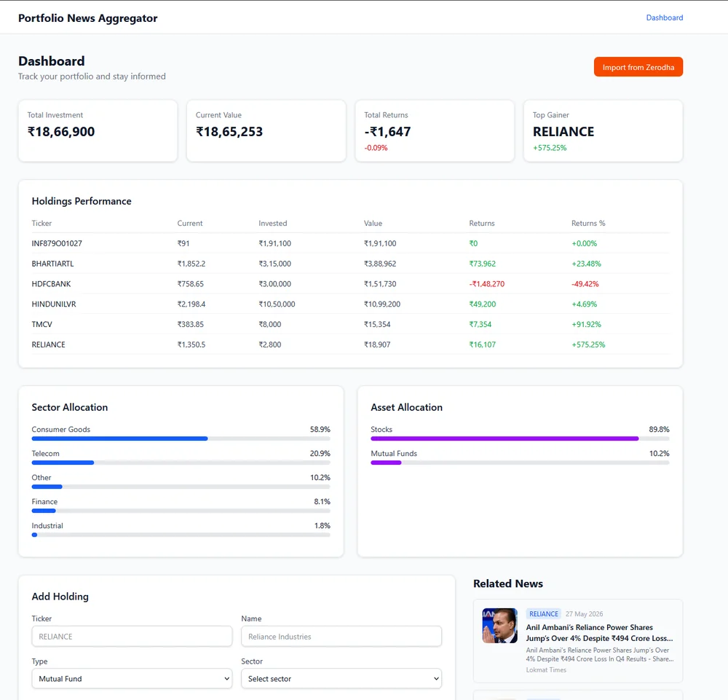Focus the Name input field
Image resolution: width=728 pixels, height=700 pixels.
pos(341,637)
